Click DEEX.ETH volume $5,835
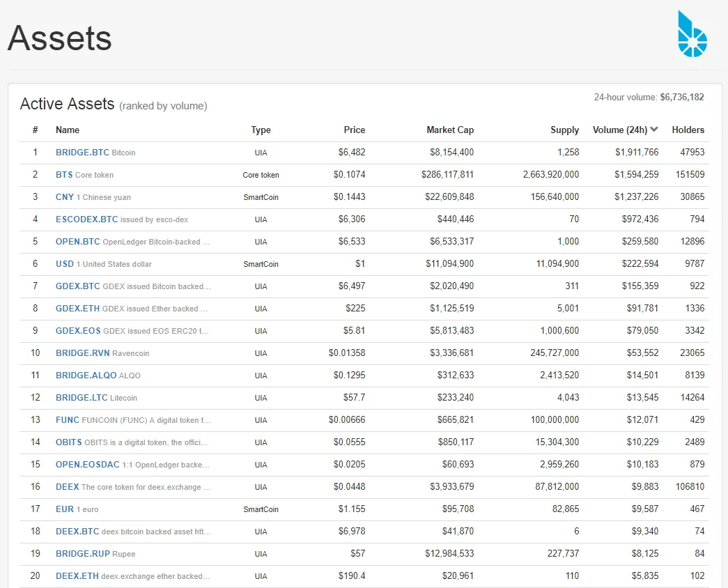Screen dimensions: 728x588 tap(645, 576)
